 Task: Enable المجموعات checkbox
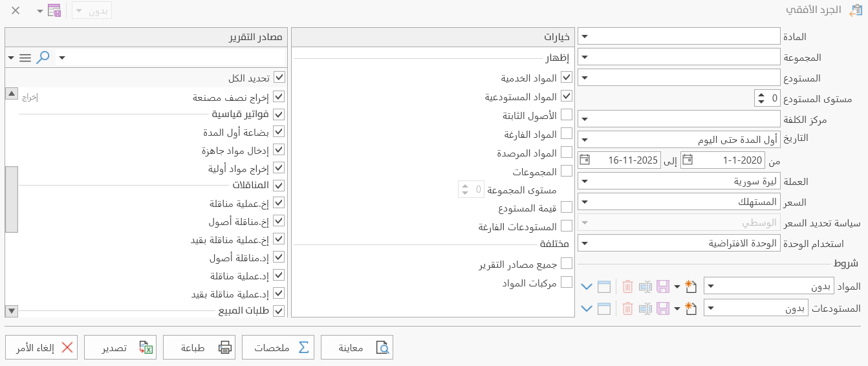point(566,171)
